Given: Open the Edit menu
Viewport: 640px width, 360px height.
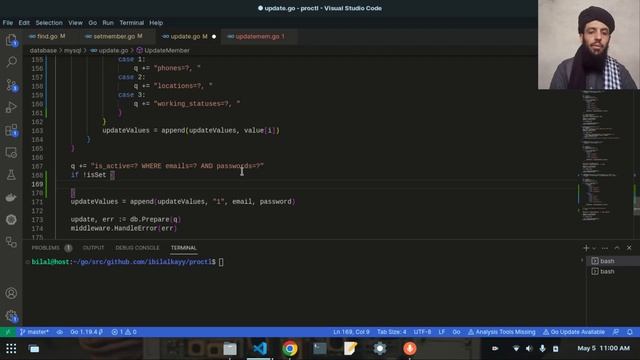Looking at the screenshot, I should click(24, 23).
